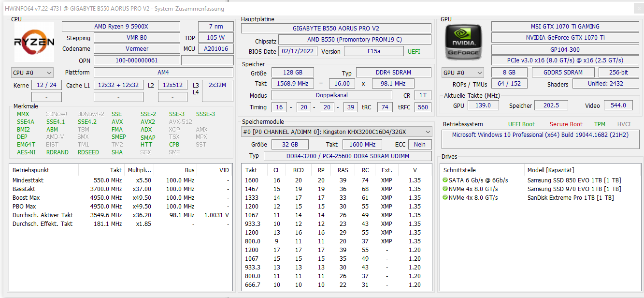The height and width of the screenshot is (298, 644).
Task: Select the 1467 MHz timing row
Action: pyautogui.click(x=337, y=189)
